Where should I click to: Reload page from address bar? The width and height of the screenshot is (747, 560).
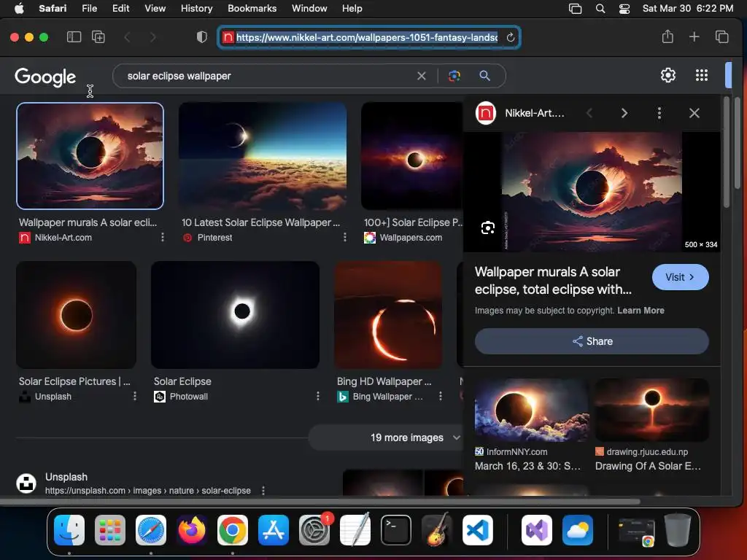pos(510,38)
